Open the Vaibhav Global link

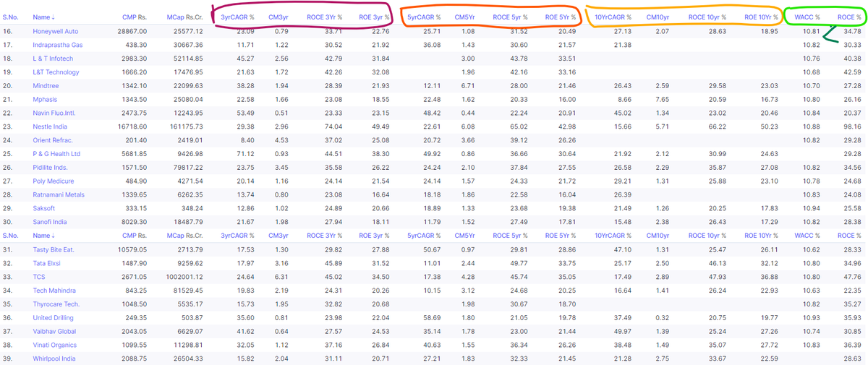54,332
